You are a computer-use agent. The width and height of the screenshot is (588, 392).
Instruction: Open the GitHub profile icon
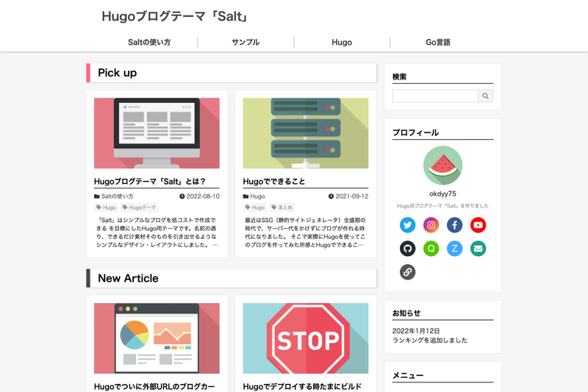pyautogui.click(x=408, y=249)
